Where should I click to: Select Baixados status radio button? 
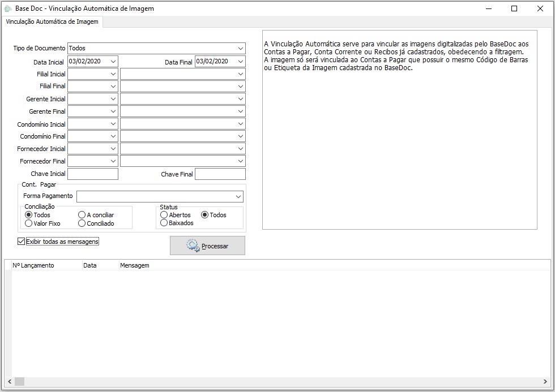pos(164,223)
